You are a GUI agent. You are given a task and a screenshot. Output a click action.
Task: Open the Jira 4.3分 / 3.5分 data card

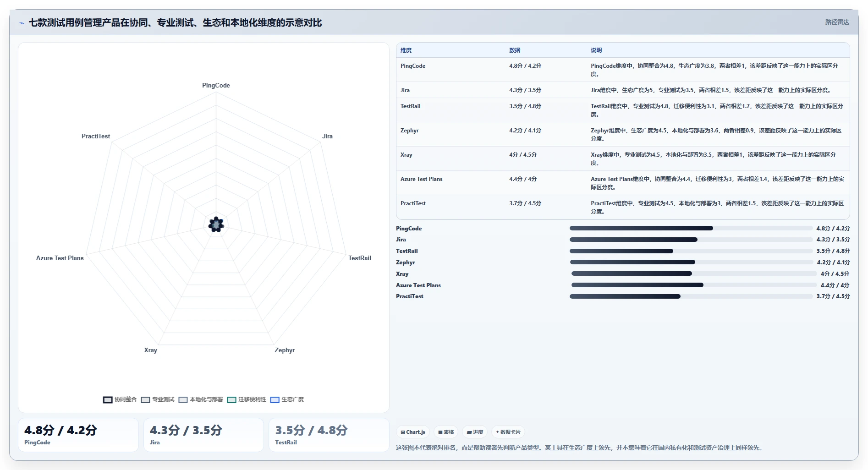[203, 435]
